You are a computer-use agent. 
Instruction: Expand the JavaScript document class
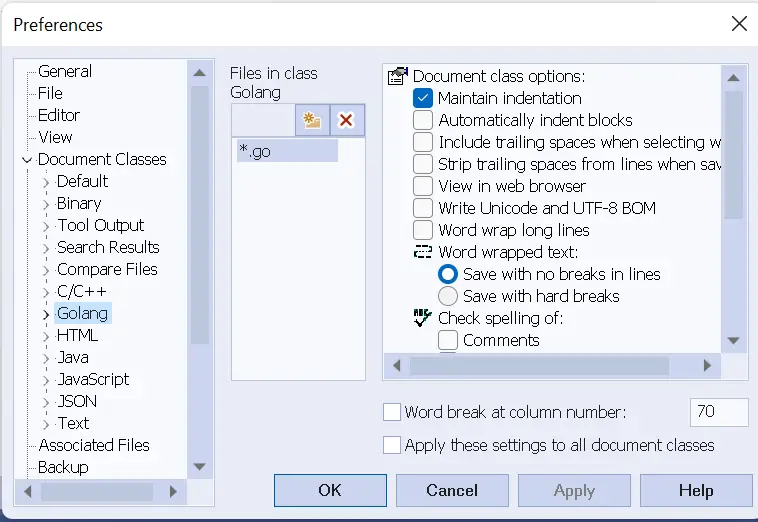pos(46,380)
